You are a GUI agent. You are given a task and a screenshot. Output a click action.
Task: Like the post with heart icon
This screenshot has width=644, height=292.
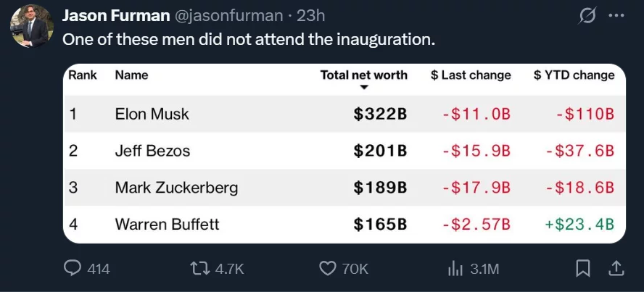pyautogui.click(x=328, y=268)
